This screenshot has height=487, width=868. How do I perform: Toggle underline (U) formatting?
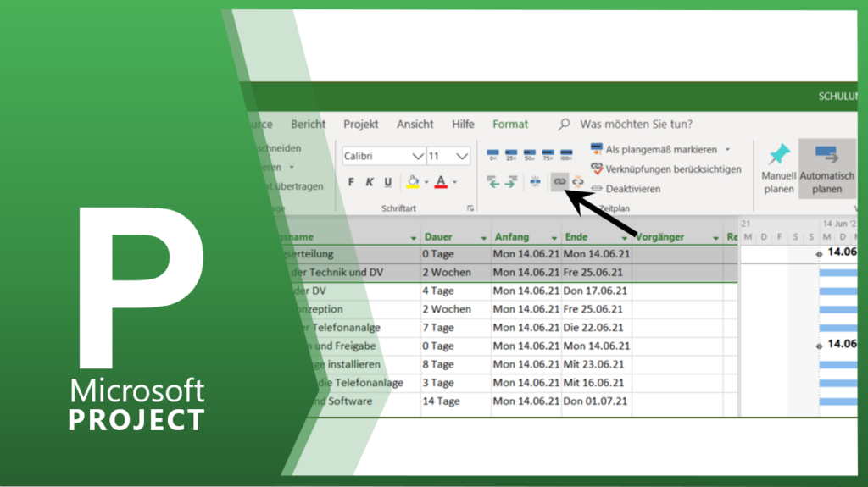387,182
